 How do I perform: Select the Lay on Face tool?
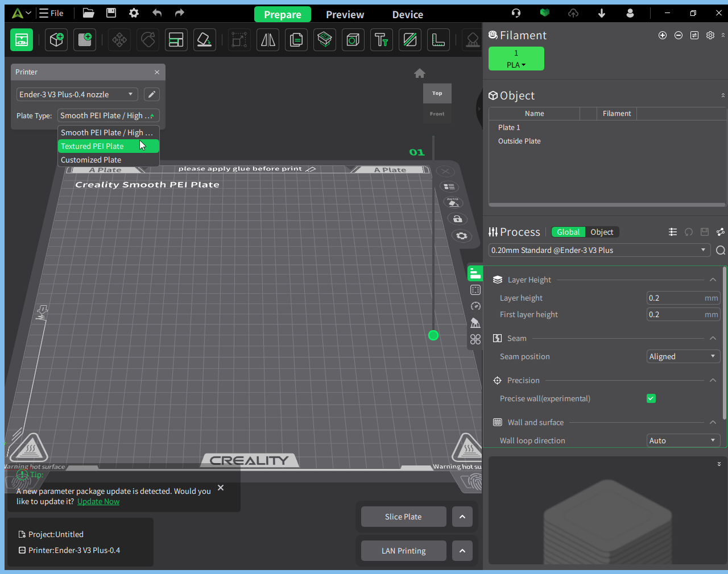coord(204,40)
